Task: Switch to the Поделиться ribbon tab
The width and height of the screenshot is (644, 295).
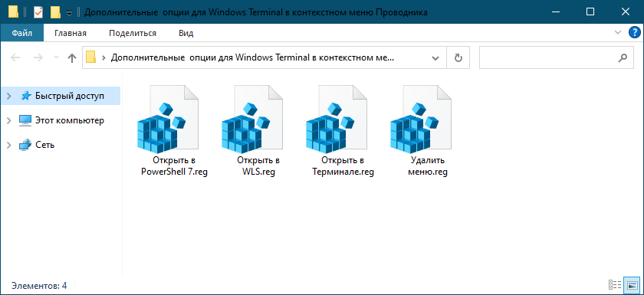Action: (x=133, y=33)
